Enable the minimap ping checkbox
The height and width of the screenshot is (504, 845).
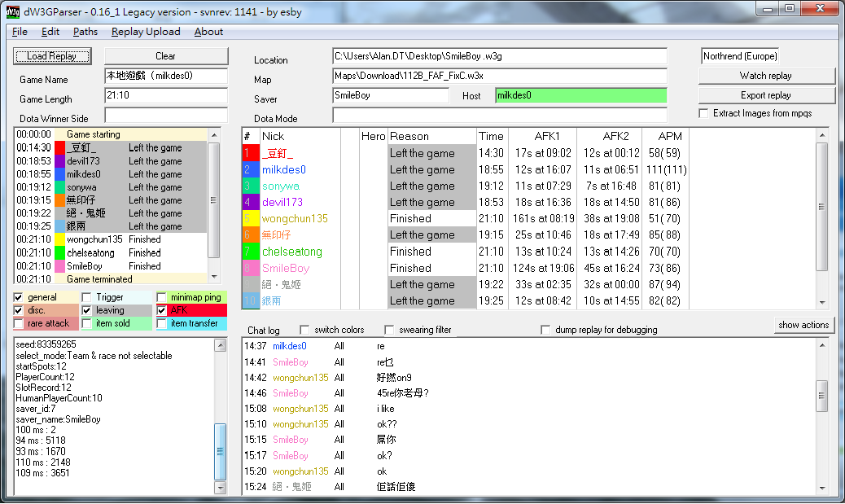[x=161, y=297]
